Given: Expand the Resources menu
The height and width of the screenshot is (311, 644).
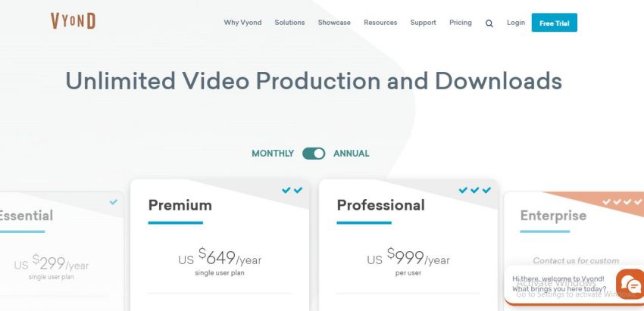Looking at the screenshot, I should point(380,23).
